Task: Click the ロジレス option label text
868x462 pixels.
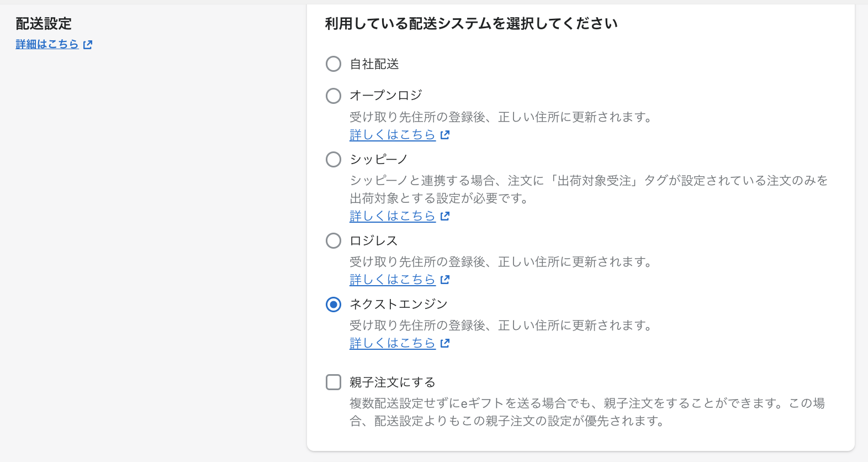Action: pos(374,241)
